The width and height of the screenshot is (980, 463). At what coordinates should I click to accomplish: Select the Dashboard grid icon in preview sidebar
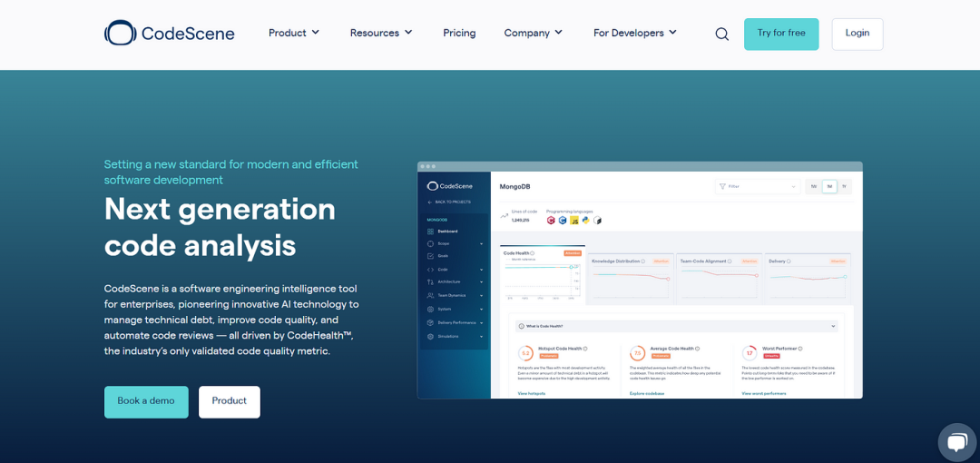pos(430,231)
